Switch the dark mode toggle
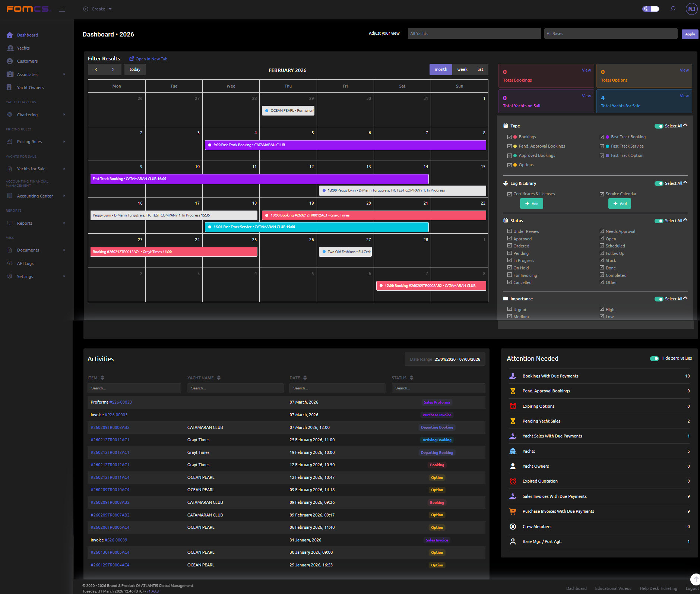Screen dimensions: 700x594 click(651, 9)
